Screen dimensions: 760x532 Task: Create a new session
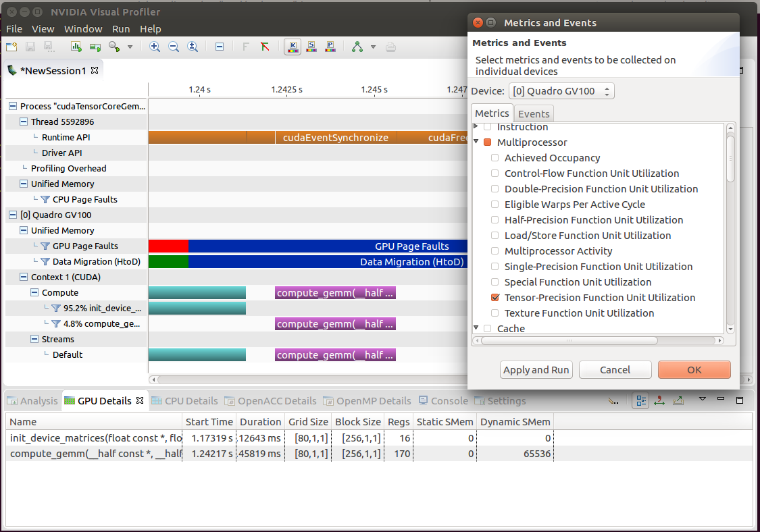click(10, 46)
